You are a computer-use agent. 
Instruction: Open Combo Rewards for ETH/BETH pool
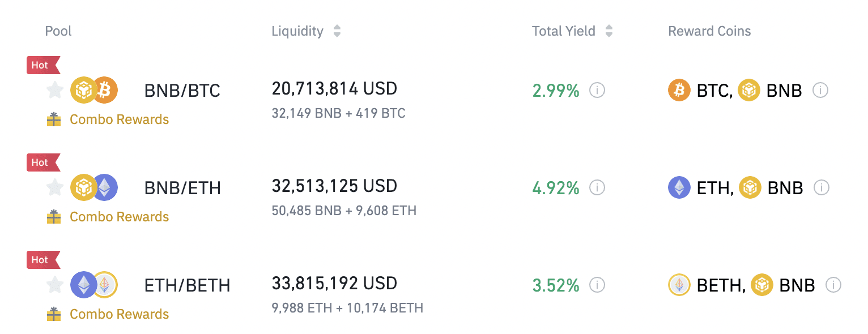click(108, 314)
